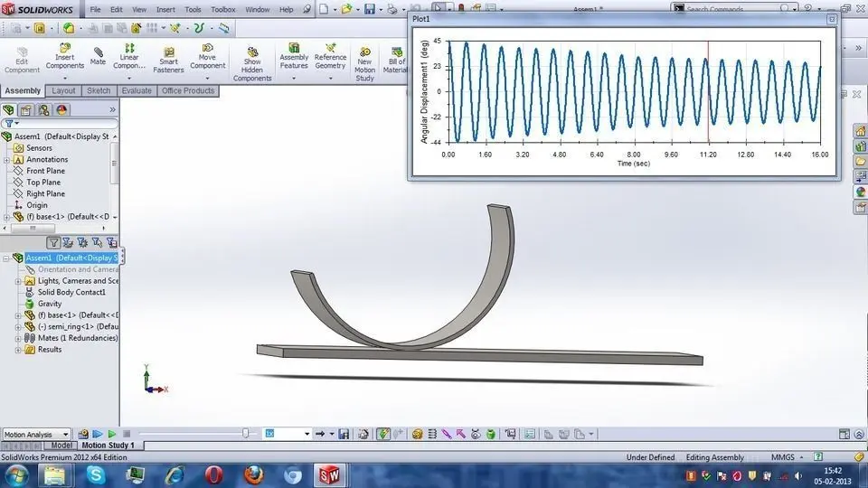The image size is (868, 488).
Task: Switch to the PropertyManager tab icon
Action: pyautogui.click(x=26, y=109)
